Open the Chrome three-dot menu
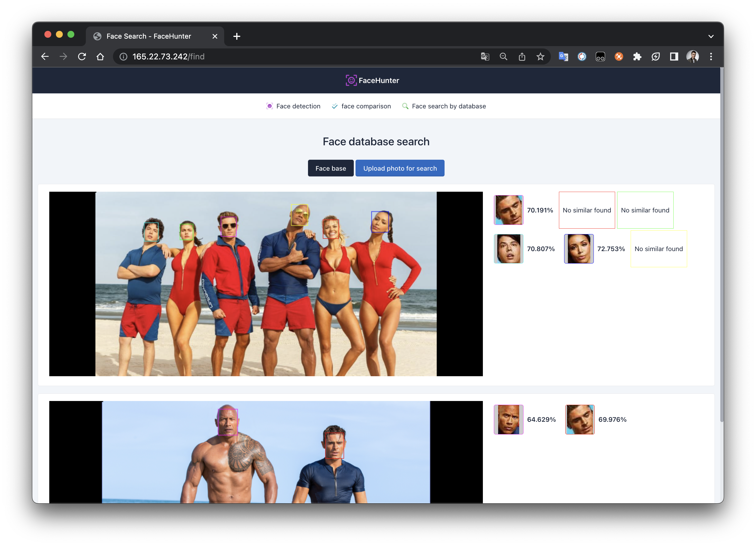 click(x=711, y=57)
